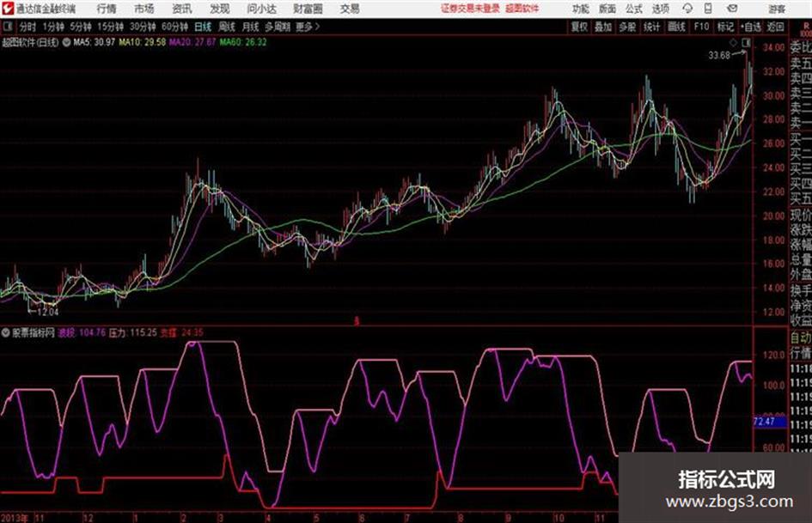The image size is (812, 523).
Task: Click the 复权 button
Action: pyautogui.click(x=579, y=27)
